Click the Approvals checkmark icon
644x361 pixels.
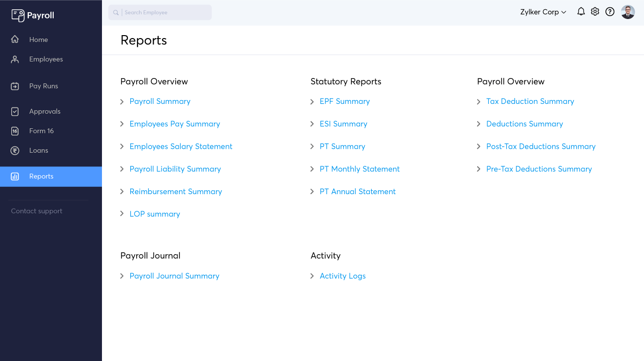click(x=15, y=112)
